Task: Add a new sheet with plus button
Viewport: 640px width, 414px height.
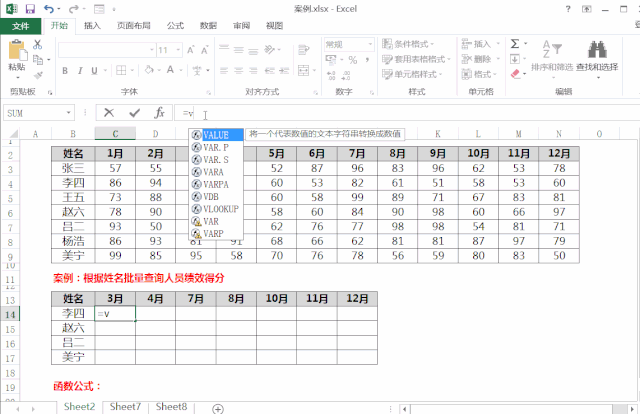Action: click(218, 409)
